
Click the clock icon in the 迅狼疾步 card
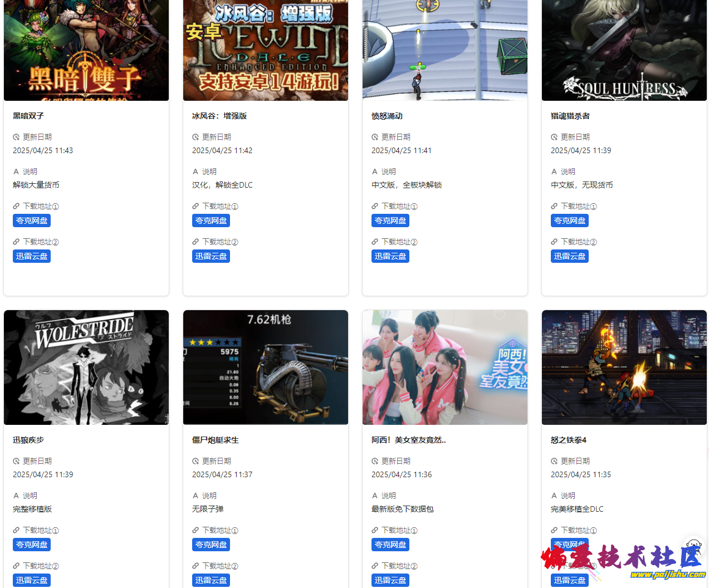pos(16,461)
